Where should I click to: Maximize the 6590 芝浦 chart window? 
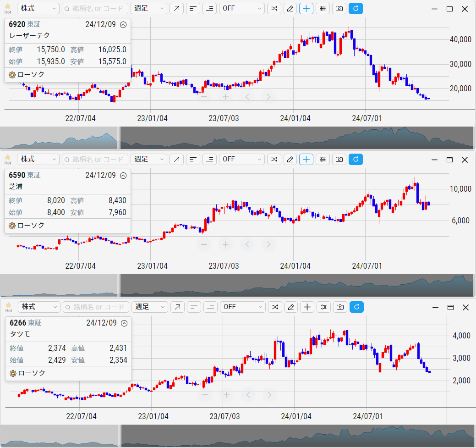(x=449, y=160)
